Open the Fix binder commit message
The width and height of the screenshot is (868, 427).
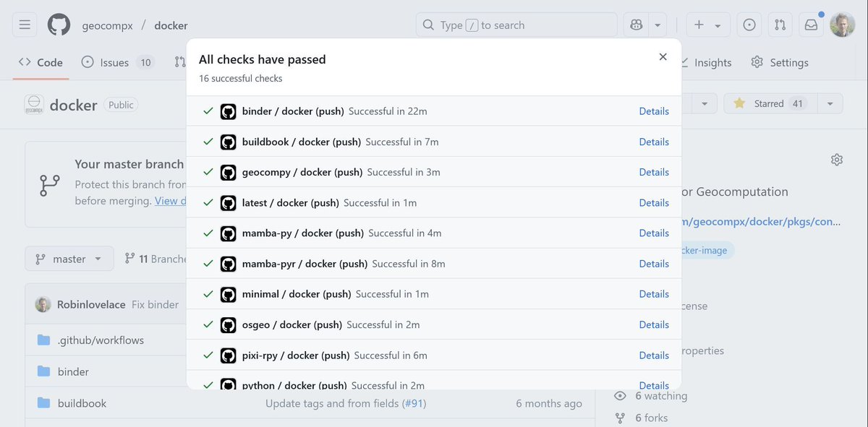[155, 304]
